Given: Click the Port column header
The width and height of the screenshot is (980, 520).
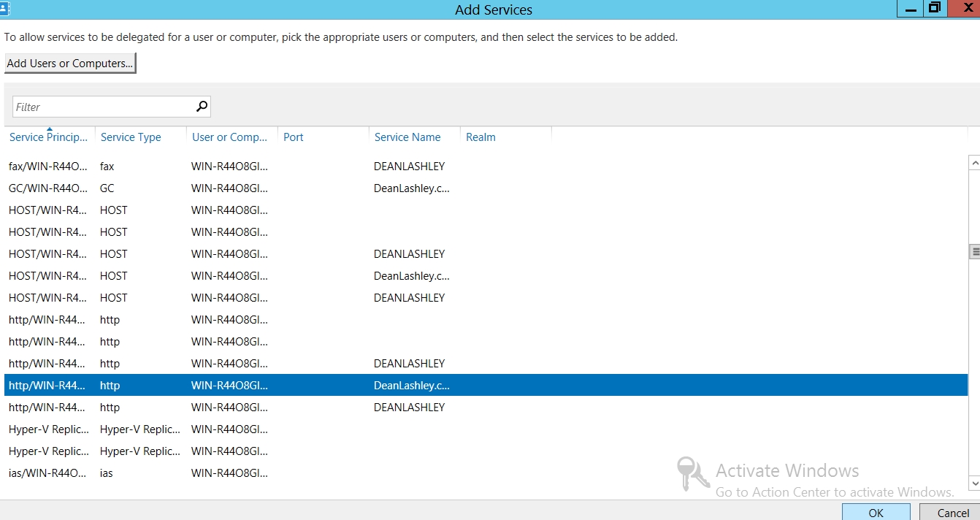Looking at the screenshot, I should (x=294, y=137).
